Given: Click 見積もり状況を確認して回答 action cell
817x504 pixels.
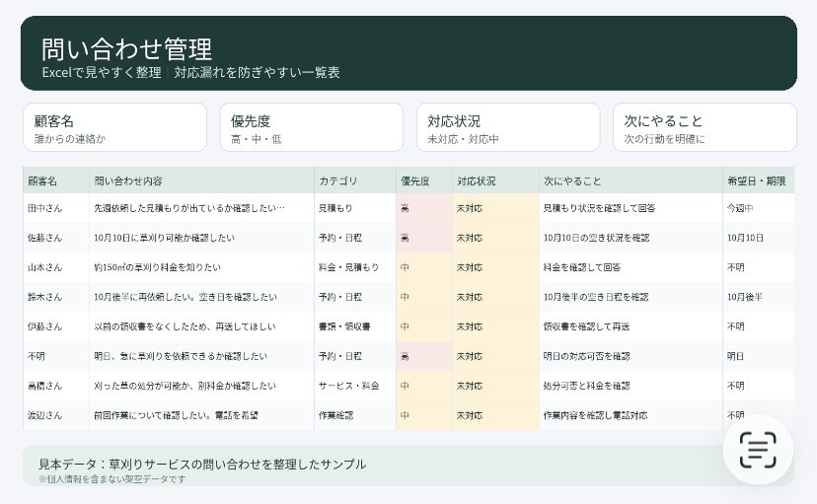Looking at the screenshot, I should (x=631, y=208).
